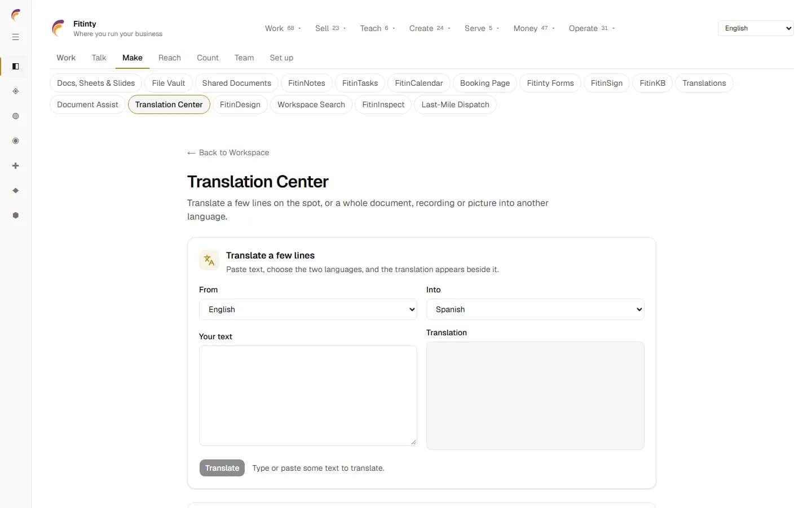
Task: Open the hamburger menu in the sidebar
Action: coord(16,37)
